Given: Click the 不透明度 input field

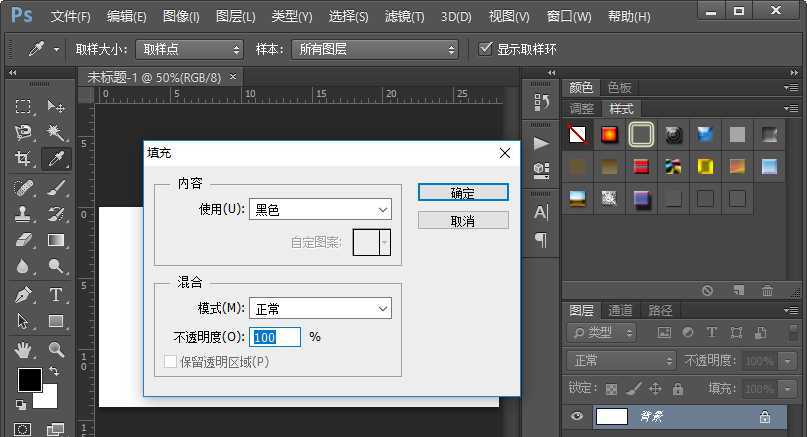Looking at the screenshot, I should click(275, 337).
